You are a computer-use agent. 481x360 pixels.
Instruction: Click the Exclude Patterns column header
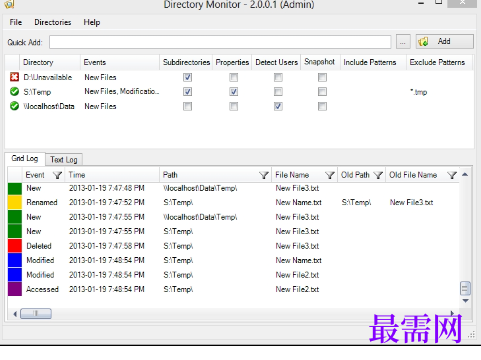click(439, 62)
